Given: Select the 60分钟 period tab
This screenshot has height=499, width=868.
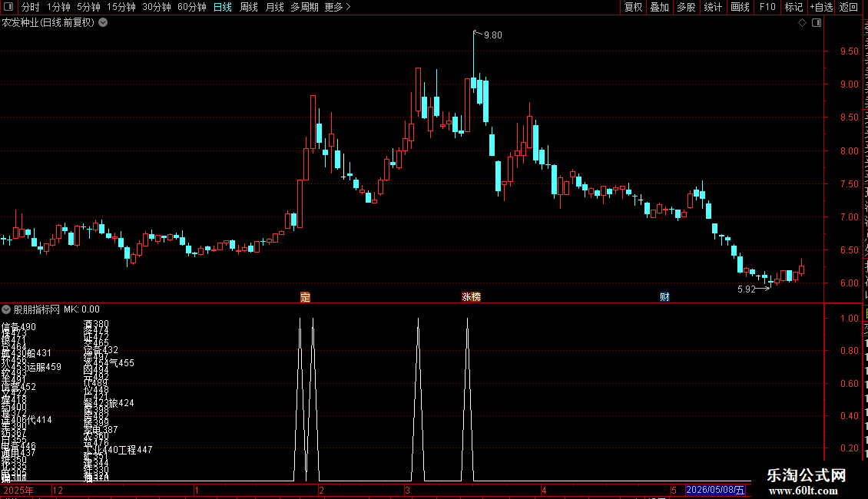Looking at the screenshot, I should 192,7.
